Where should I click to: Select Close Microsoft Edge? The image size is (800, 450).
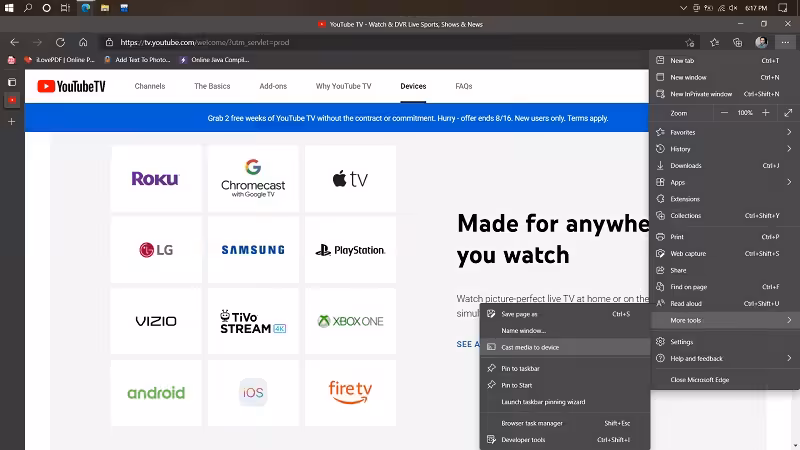[x=724, y=380]
